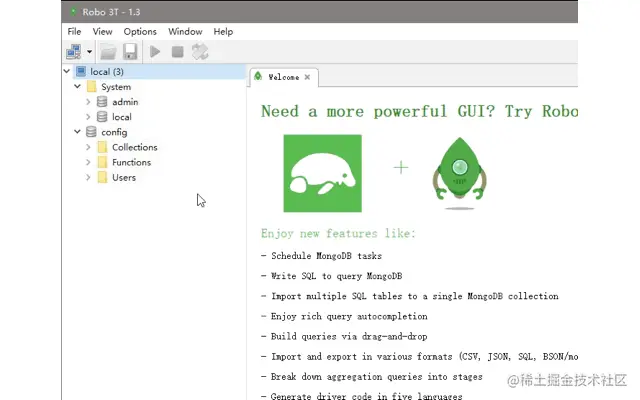Select the admin database label
The image size is (640, 400).
(x=125, y=102)
